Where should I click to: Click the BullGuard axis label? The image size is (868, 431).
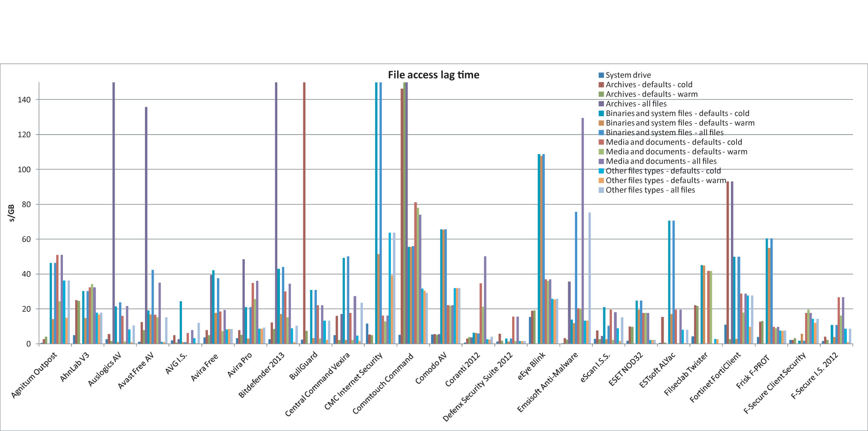tap(303, 365)
